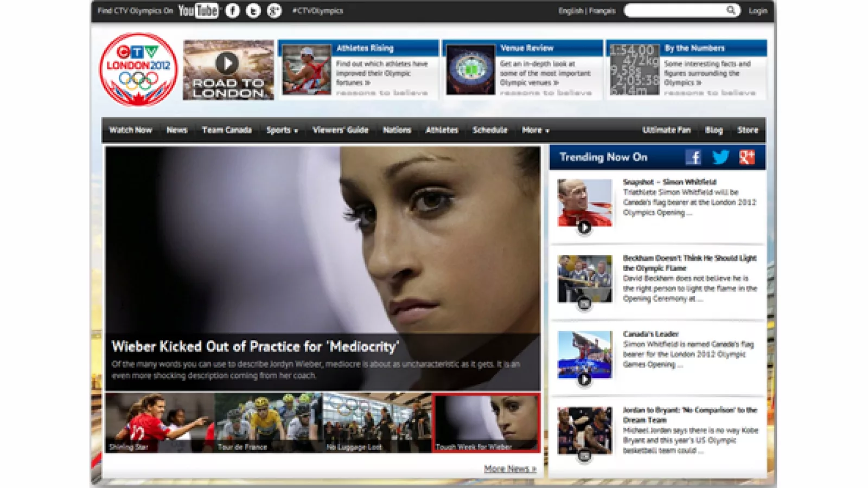Select the Tour de France thumbnail

pyautogui.click(x=269, y=422)
